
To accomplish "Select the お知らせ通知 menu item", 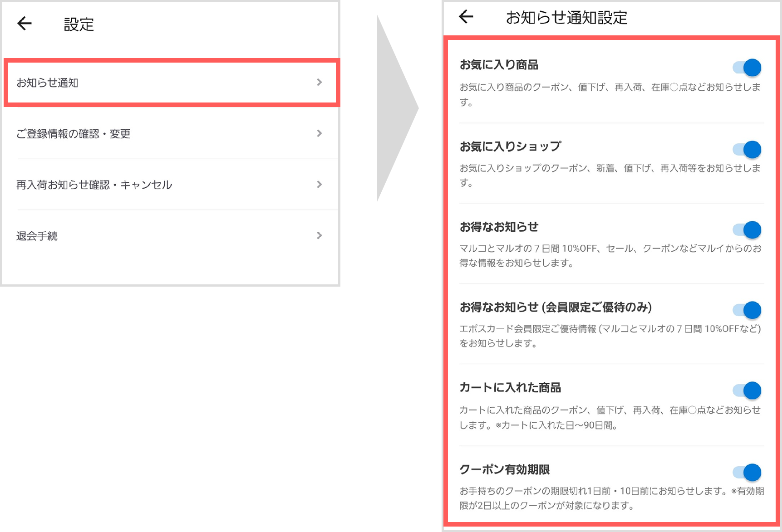I will 48,83.
